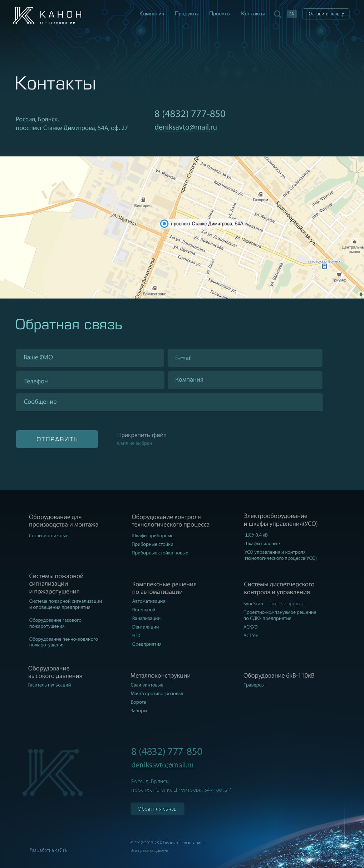
Task: Click Разработка сайта footer link
Action: [x=48, y=850]
